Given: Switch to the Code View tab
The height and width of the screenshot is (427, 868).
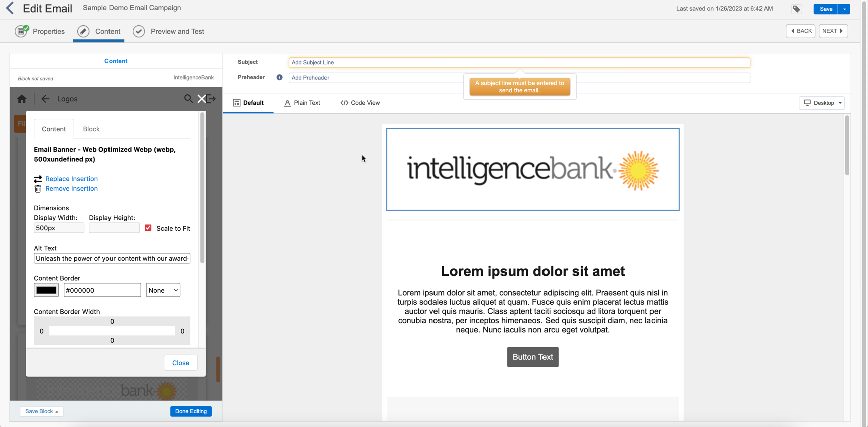Looking at the screenshot, I should (360, 103).
